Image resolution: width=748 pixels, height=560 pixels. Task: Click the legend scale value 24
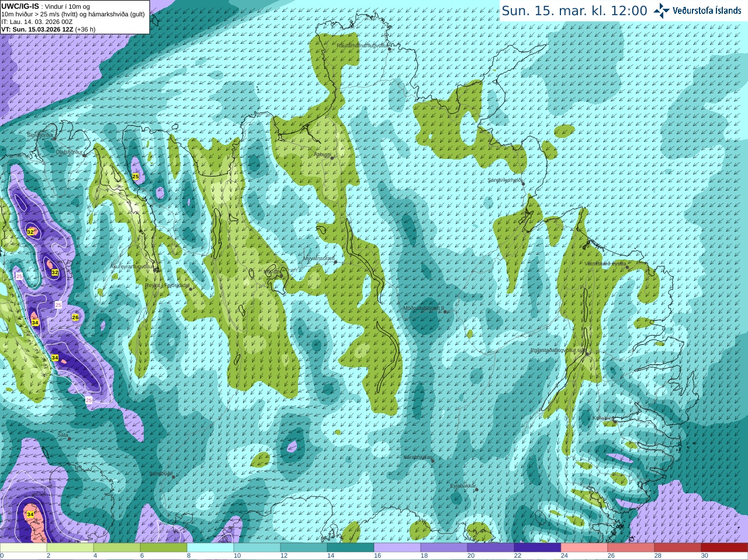point(565,556)
